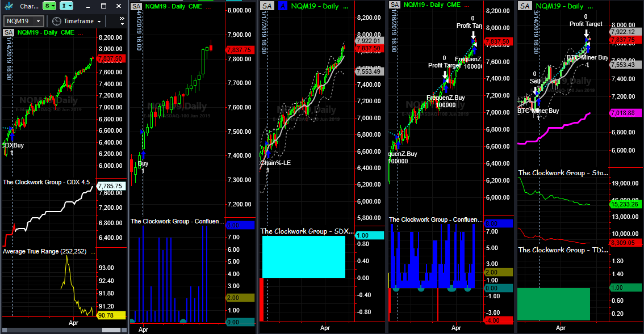
Task: Click the blue 8.00 Confluence tag, second chart
Action: click(240, 225)
